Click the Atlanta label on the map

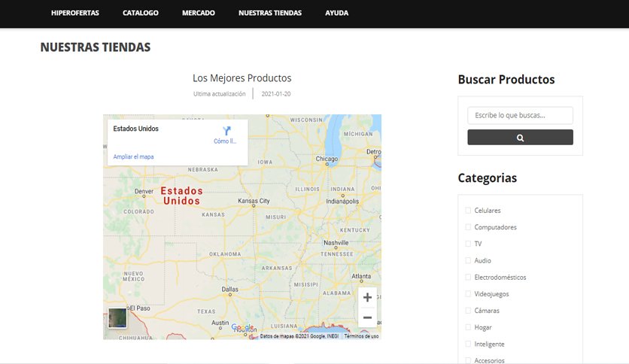pos(361,276)
